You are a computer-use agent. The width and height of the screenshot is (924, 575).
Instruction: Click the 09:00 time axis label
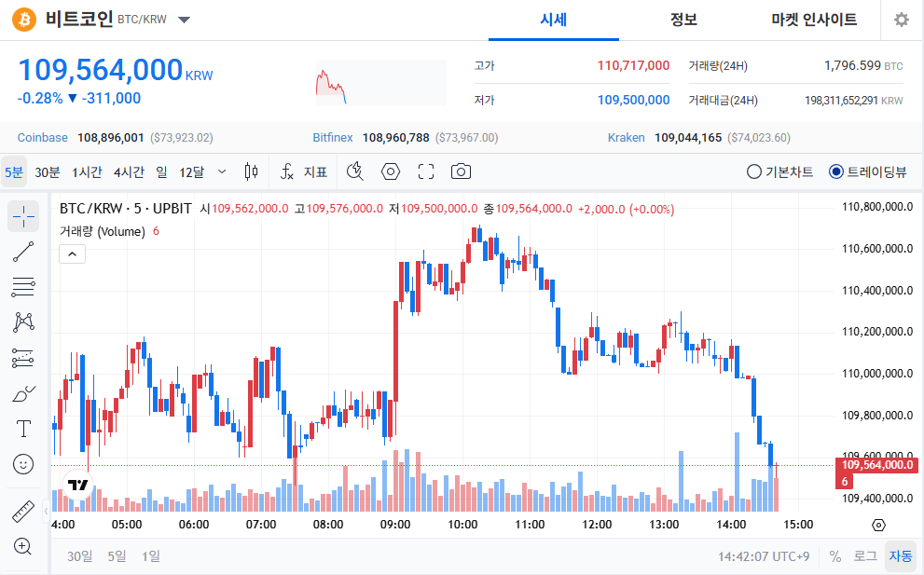click(395, 525)
